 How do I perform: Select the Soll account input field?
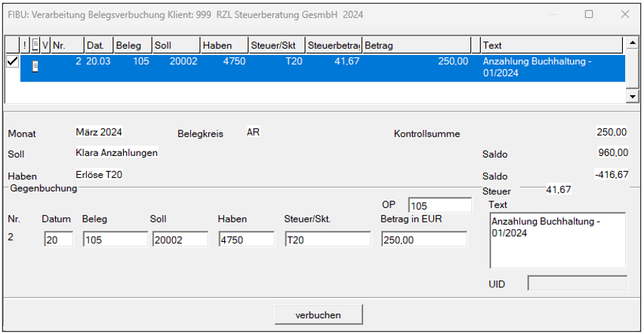(179, 239)
